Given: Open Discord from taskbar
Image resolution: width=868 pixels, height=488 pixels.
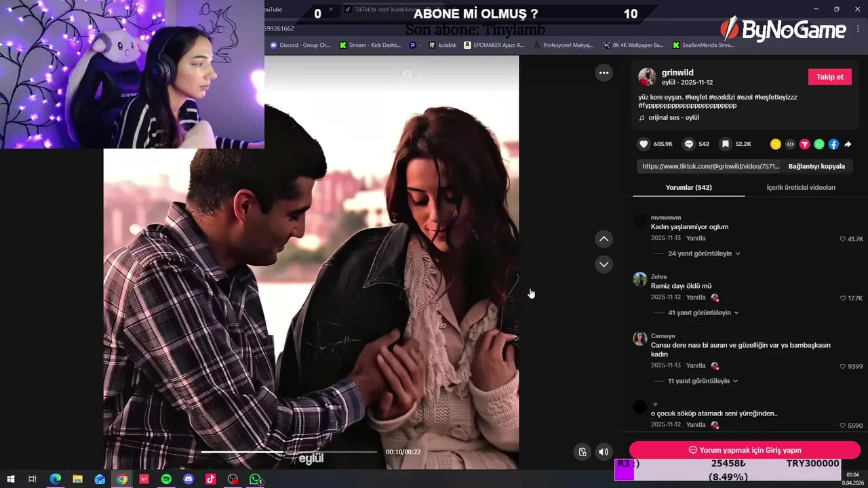Looking at the screenshot, I should click(189, 479).
